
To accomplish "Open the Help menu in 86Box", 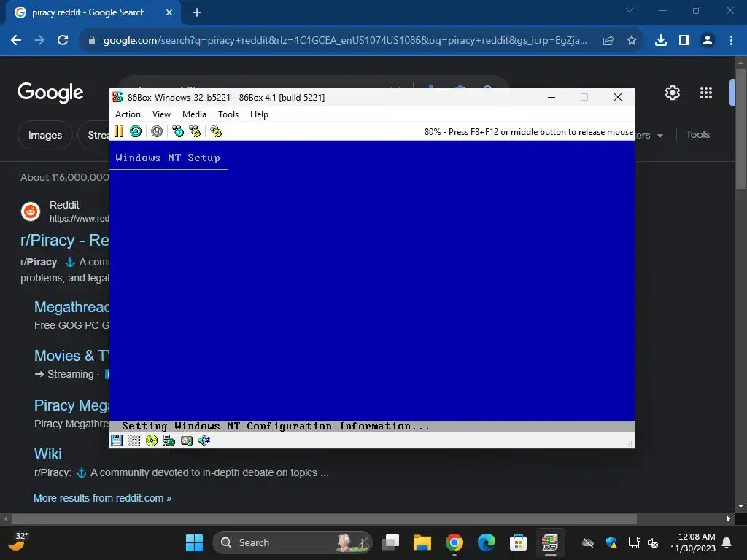I will [x=259, y=114].
